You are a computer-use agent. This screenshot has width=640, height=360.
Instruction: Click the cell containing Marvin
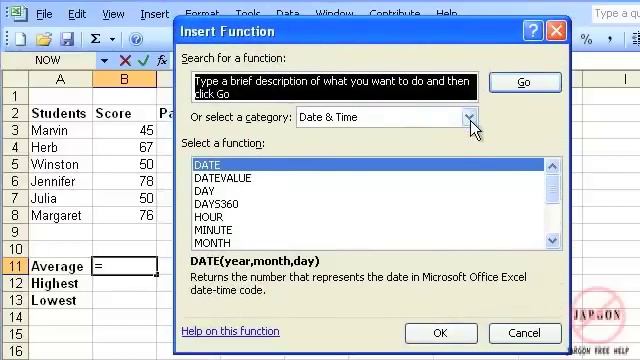coord(60,131)
